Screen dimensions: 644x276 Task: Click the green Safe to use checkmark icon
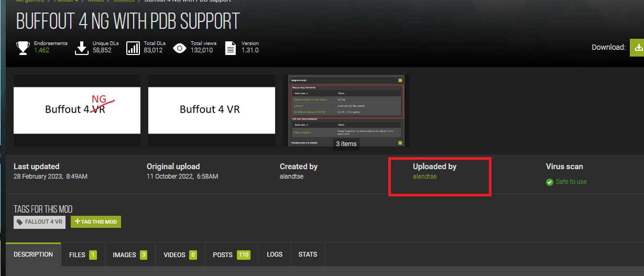pyautogui.click(x=550, y=182)
